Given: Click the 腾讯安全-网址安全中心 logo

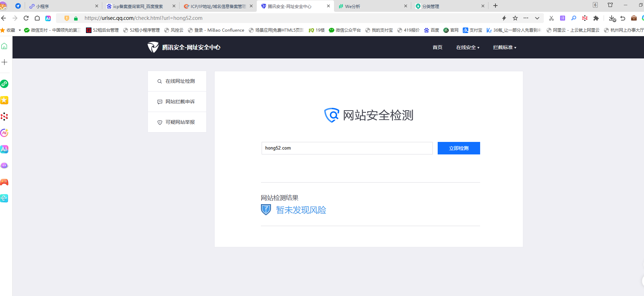Looking at the screenshot, I should pos(184,47).
